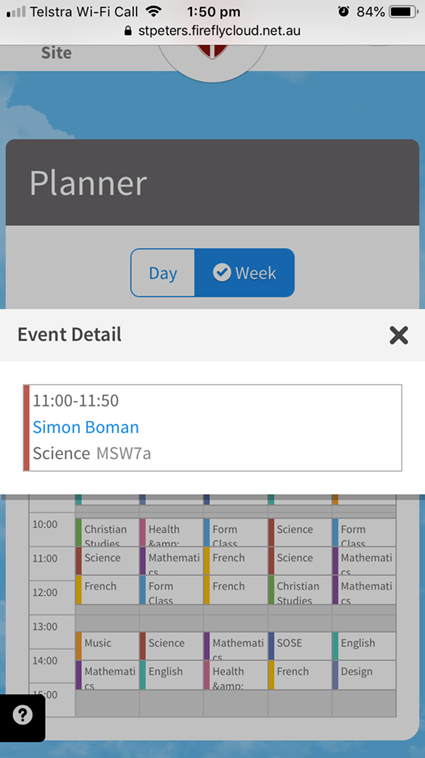Image resolution: width=425 pixels, height=758 pixels.
Task: Open the Site menu item
Action: pyautogui.click(x=56, y=53)
